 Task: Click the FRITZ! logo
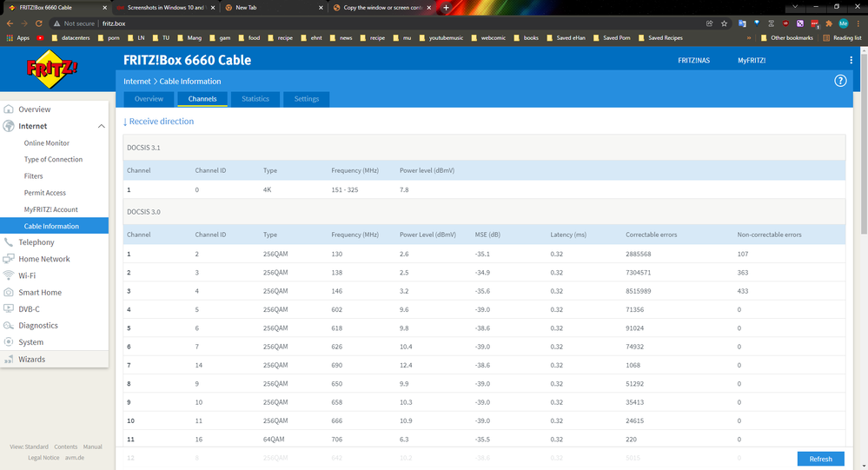coord(52,69)
